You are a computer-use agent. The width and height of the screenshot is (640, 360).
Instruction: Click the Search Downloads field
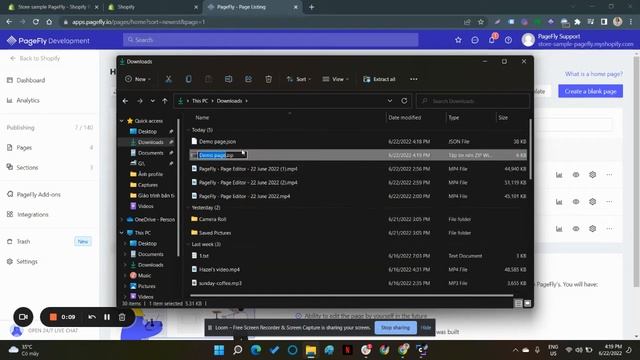pos(473,101)
